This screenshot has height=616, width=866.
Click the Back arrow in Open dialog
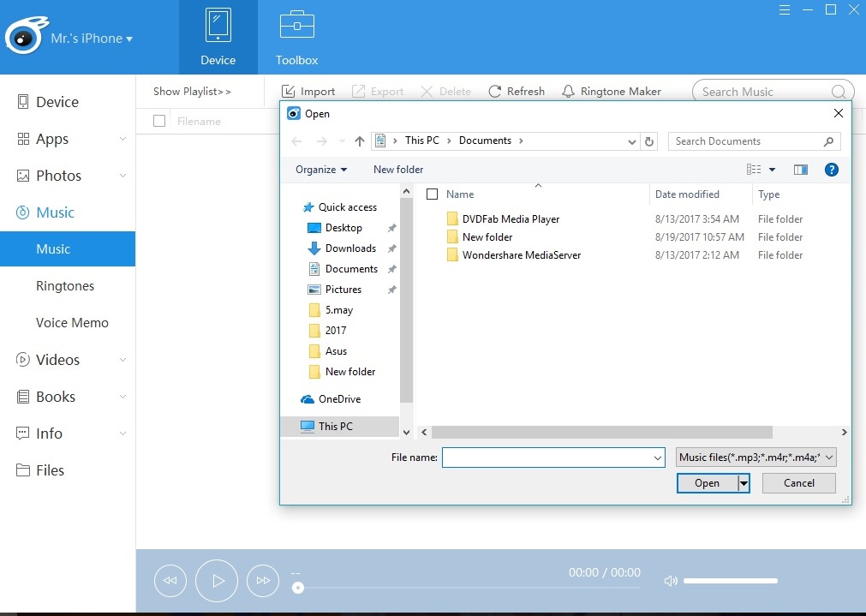296,141
